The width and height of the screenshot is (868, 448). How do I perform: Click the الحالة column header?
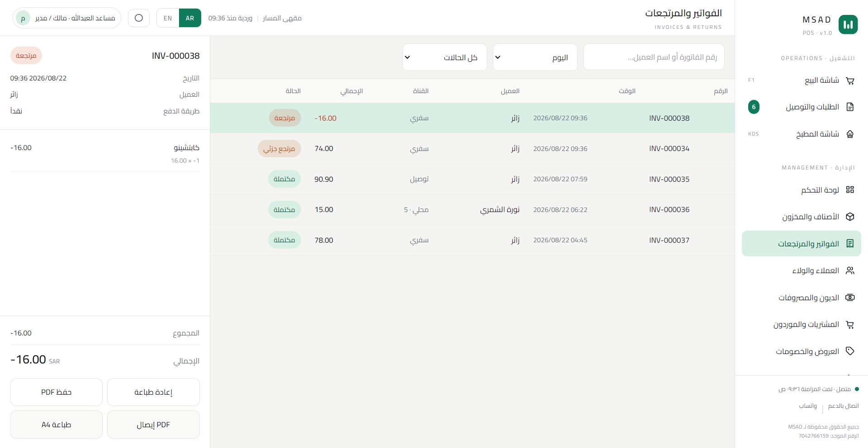click(x=293, y=91)
